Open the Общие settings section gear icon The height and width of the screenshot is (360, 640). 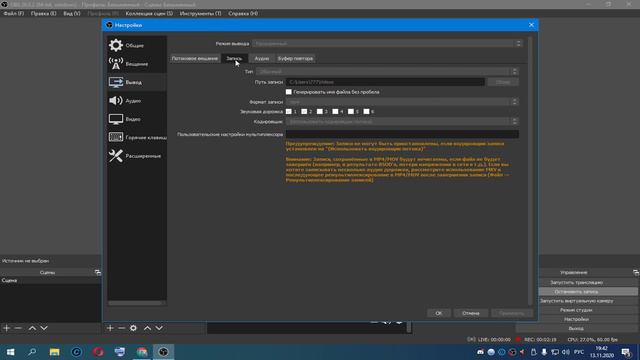tap(116, 45)
